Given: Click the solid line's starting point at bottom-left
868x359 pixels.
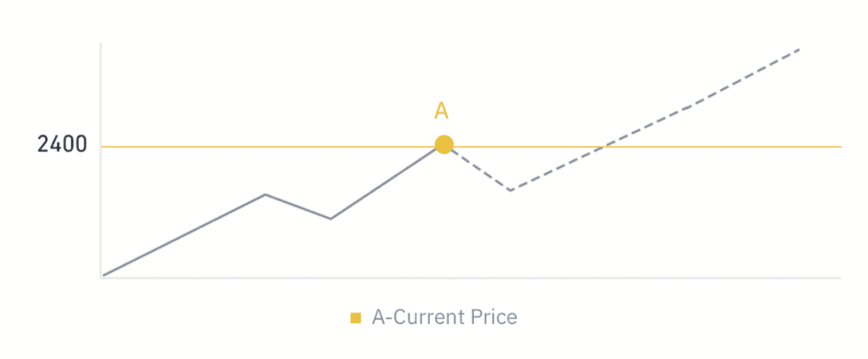Looking at the screenshot, I should (x=103, y=275).
